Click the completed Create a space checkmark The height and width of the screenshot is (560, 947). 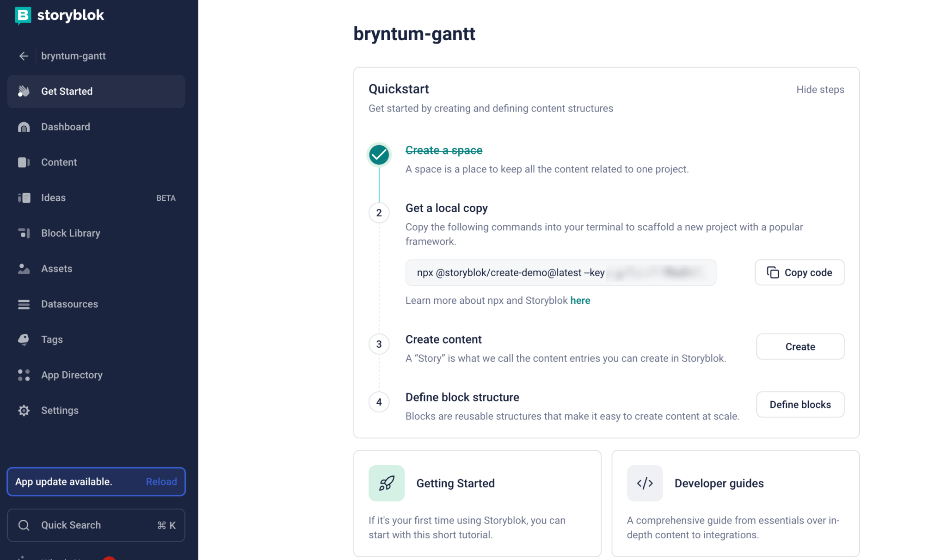379,155
